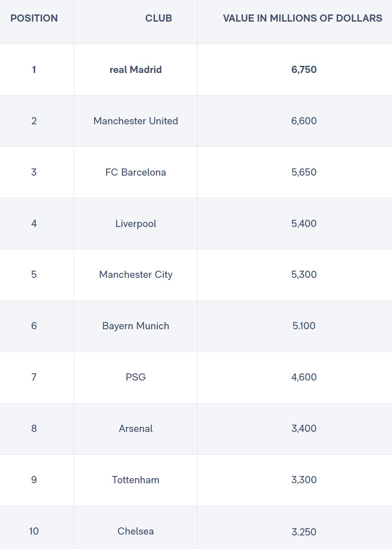The image size is (392, 549).
Task: Select the FC Barcelona club cell
Action: pos(136,172)
